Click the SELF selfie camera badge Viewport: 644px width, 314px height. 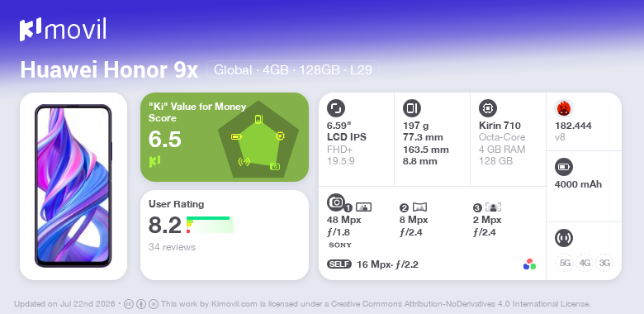339,264
